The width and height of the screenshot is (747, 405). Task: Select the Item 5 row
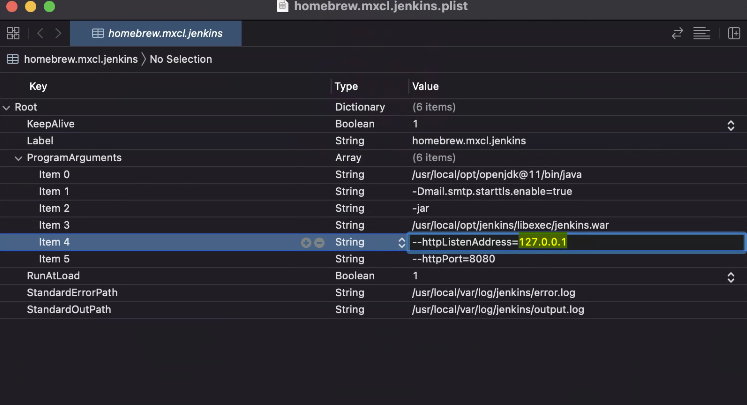pos(374,259)
